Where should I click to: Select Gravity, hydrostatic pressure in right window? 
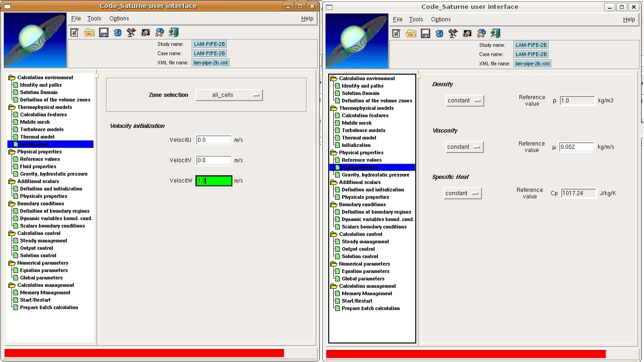375,175
